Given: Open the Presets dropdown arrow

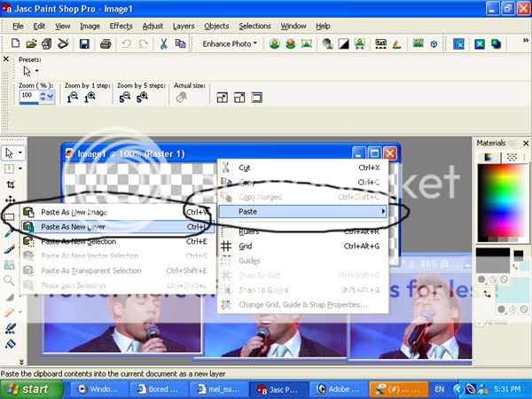Looking at the screenshot, I should pyautogui.click(x=36, y=71).
